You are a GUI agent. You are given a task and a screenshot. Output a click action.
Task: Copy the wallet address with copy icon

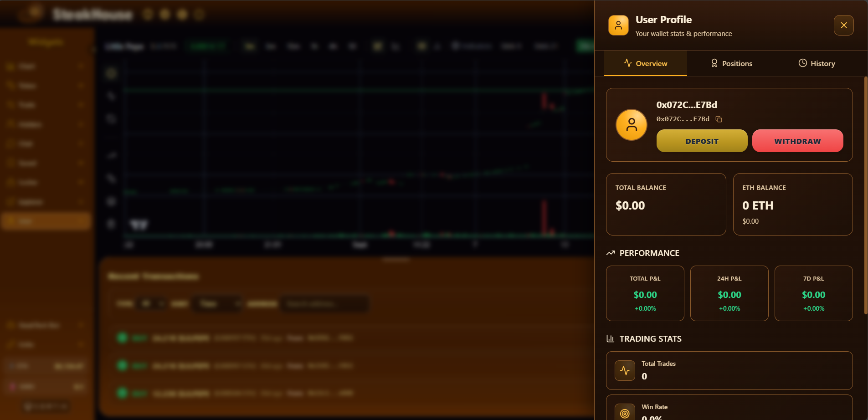pos(719,119)
